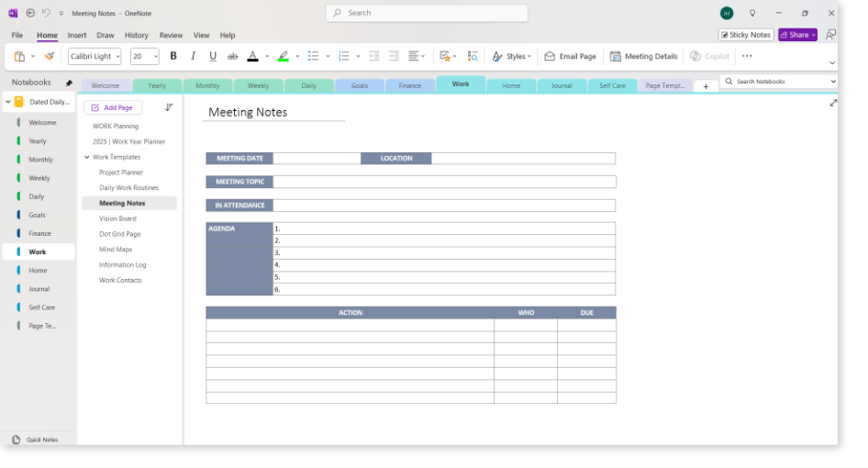The width and height of the screenshot is (868, 468).
Task: Open paragraph alignment options
Action: 417,56
